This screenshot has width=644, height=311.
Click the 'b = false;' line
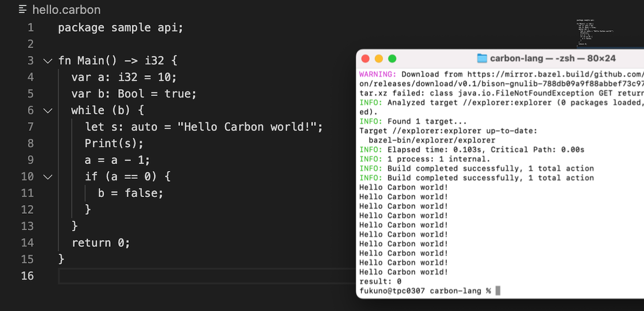coord(131,193)
